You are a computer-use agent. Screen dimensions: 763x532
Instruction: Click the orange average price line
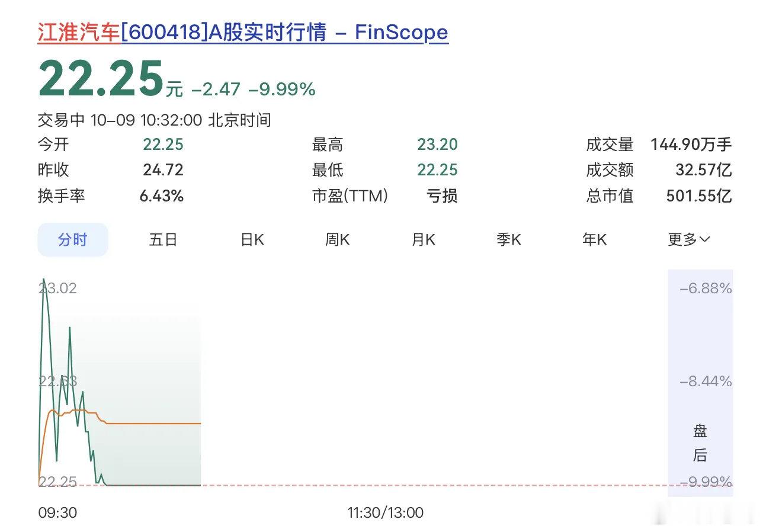[x=154, y=424]
